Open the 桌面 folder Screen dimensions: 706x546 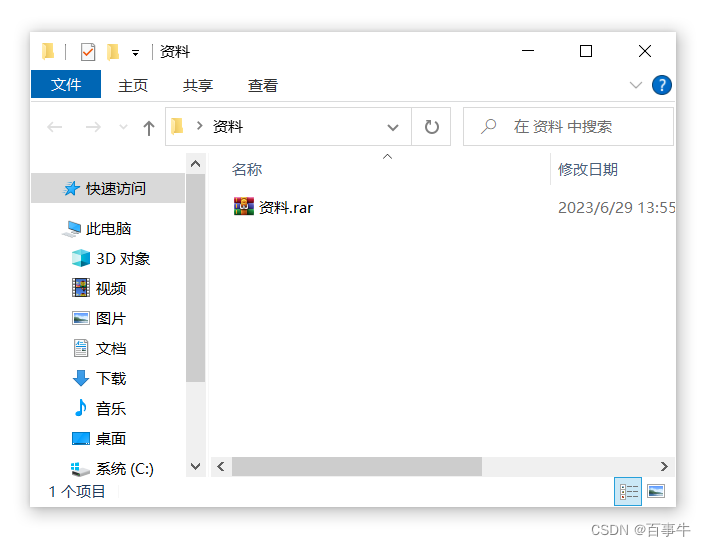[x=111, y=438]
